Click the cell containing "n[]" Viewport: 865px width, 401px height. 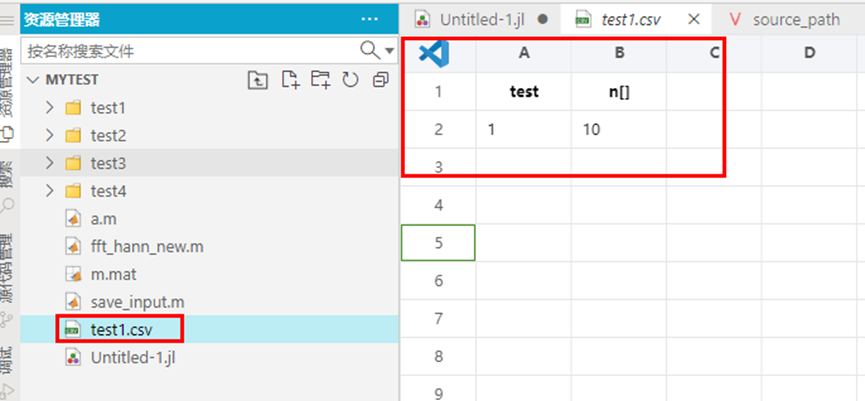click(619, 92)
